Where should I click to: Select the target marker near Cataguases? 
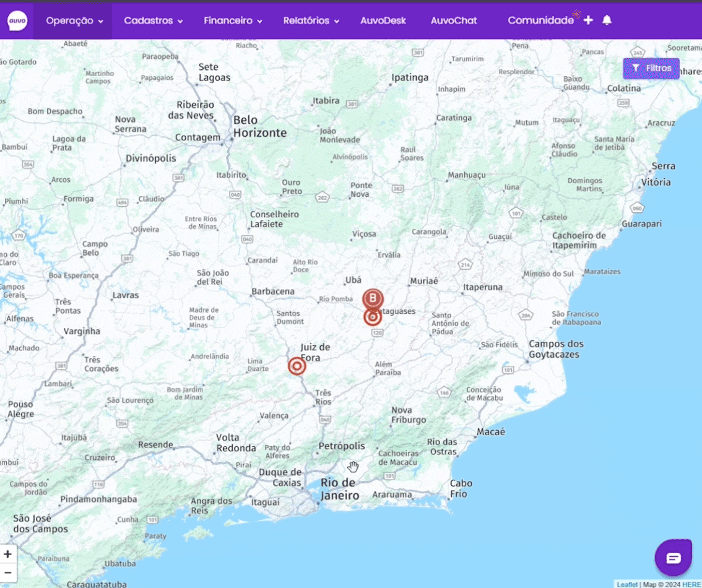pos(372,318)
